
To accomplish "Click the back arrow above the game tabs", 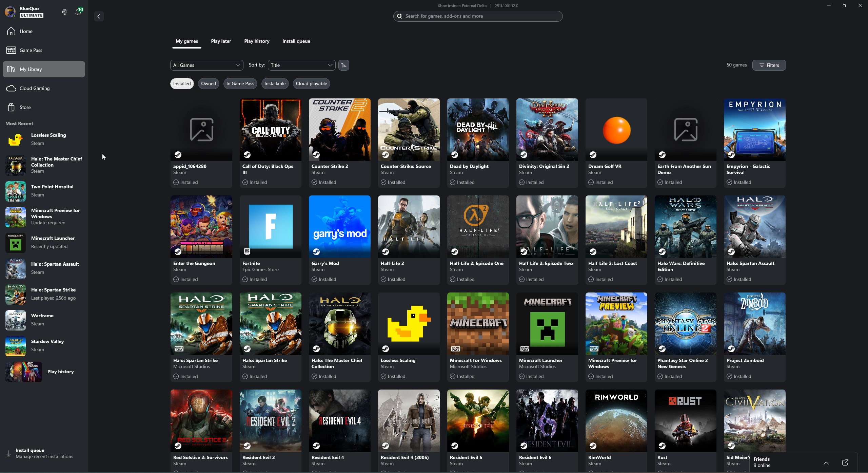I will coord(98,16).
